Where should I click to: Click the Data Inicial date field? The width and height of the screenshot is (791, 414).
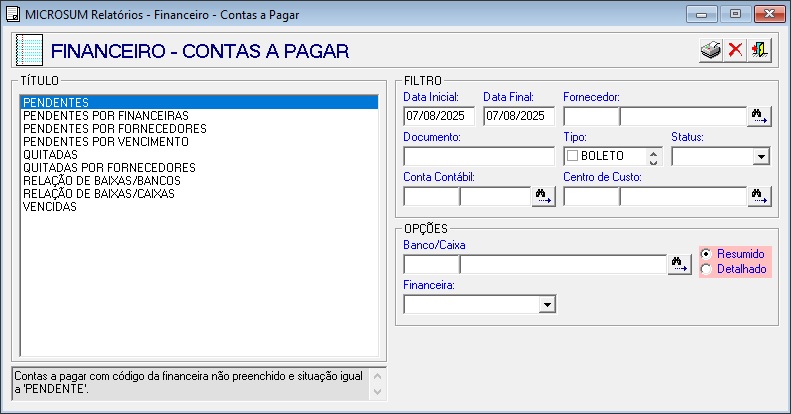439,116
